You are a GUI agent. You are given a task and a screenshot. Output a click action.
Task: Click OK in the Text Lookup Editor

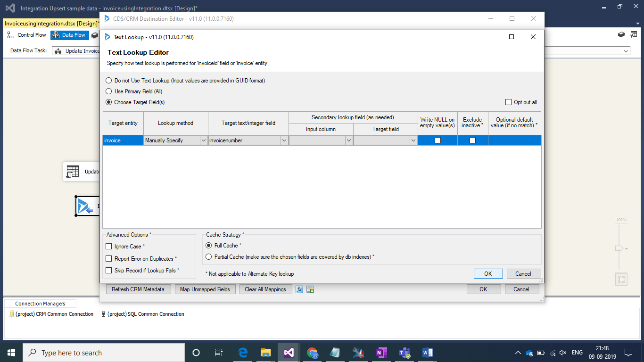click(488, 274)
